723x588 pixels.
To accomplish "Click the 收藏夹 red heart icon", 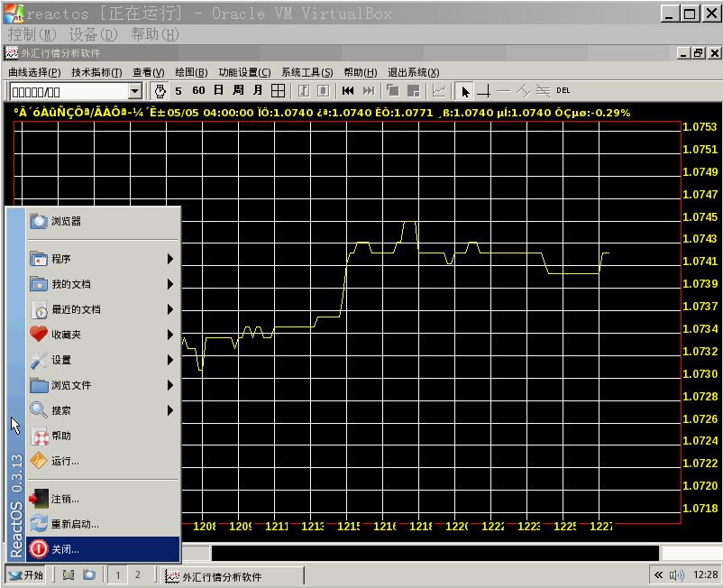I will tap(39, 334).
